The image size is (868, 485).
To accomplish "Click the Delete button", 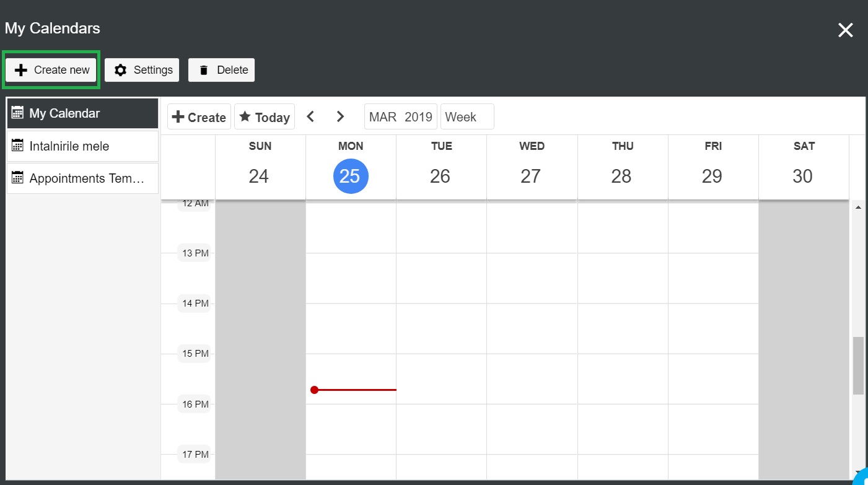I will click(221, 70).
